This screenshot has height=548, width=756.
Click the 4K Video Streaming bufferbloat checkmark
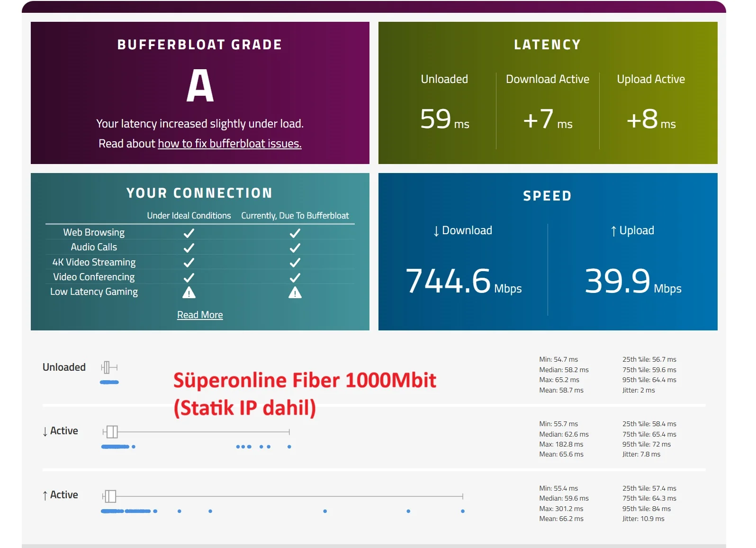(295, 263)
